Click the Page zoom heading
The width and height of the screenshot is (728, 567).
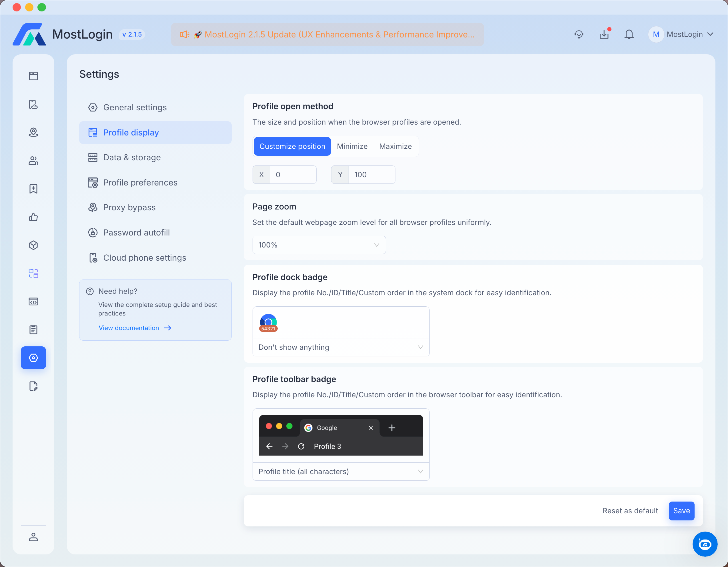point(274,207)
